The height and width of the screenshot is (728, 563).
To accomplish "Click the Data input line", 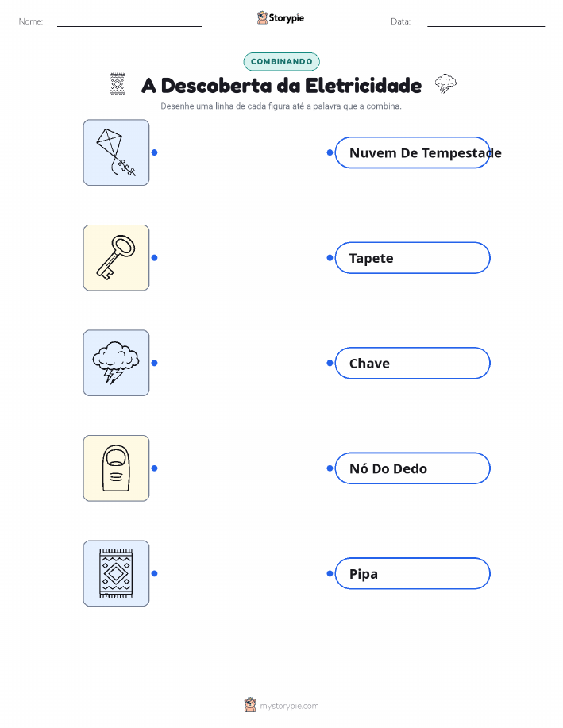I will tap(486, 22).
